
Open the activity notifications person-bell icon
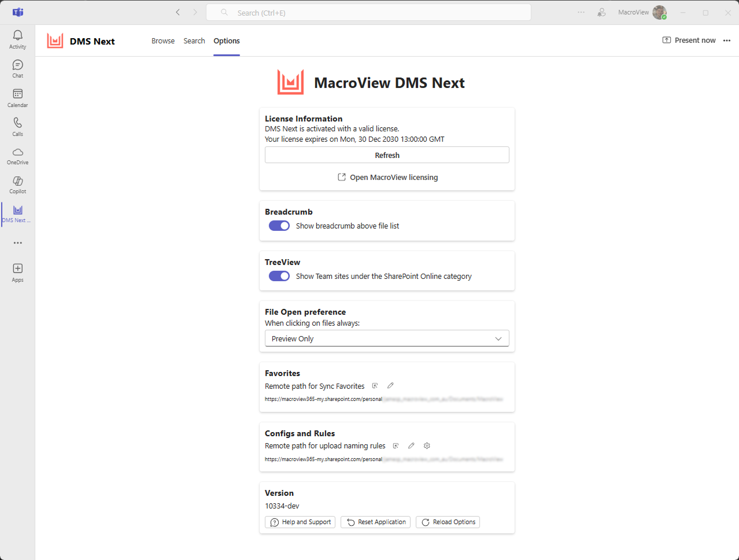click(x=601, y=12)
